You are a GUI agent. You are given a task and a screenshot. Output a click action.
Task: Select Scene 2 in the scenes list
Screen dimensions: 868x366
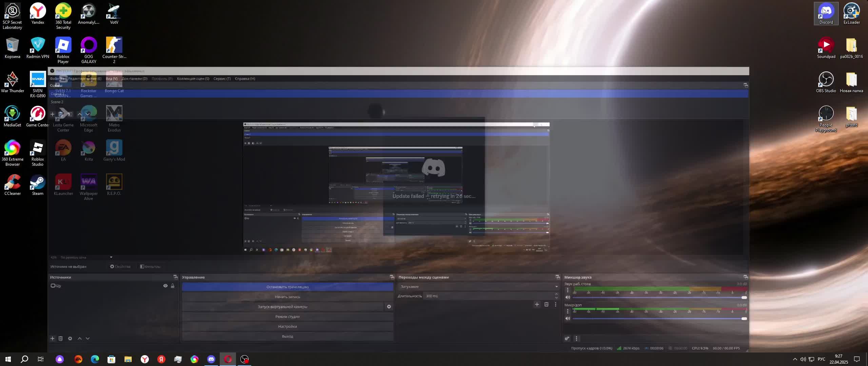(x=57, y=102)
